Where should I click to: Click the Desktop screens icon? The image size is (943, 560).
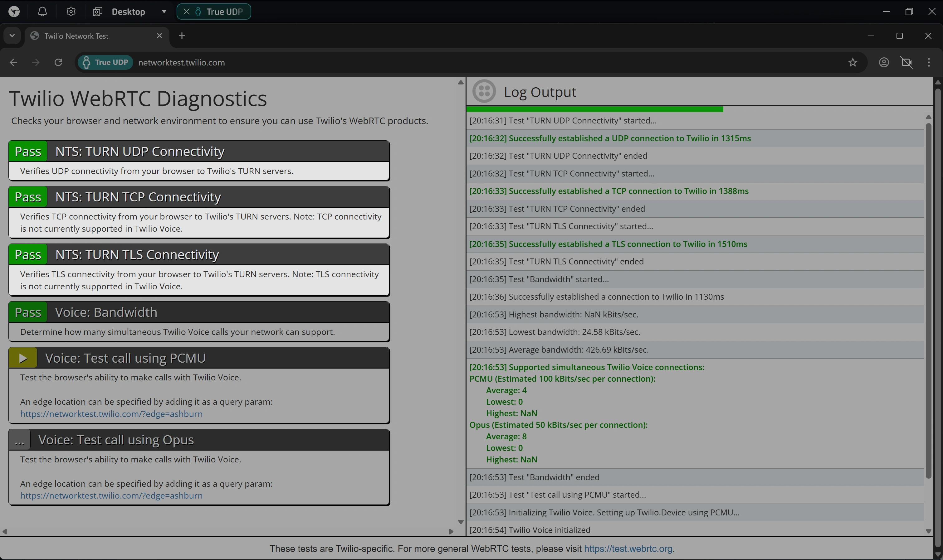(x=97, y=12)
